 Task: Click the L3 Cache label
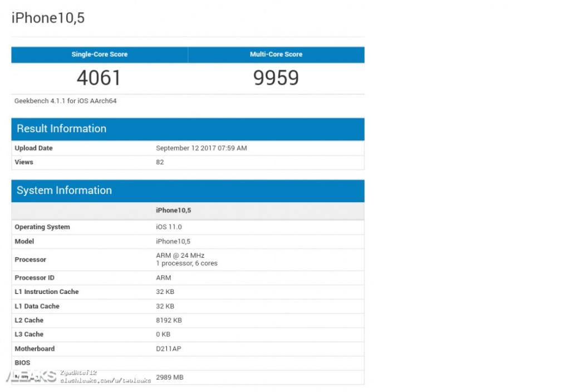pos(29,334)
